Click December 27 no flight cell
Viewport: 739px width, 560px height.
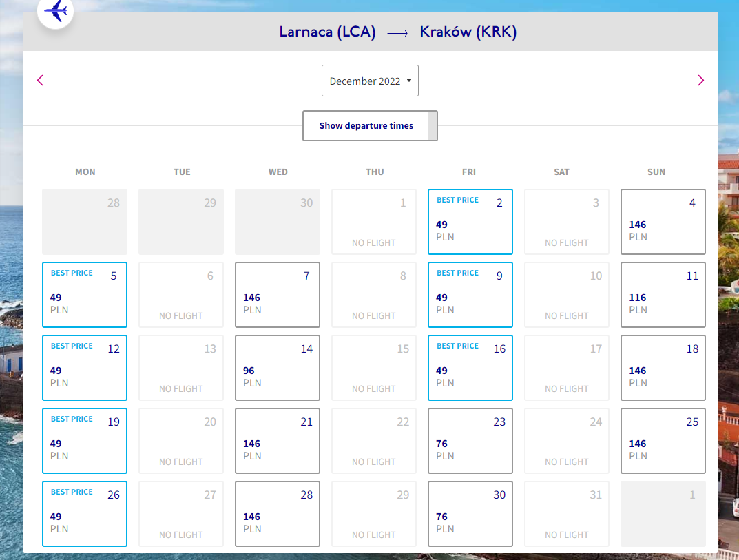181,514
